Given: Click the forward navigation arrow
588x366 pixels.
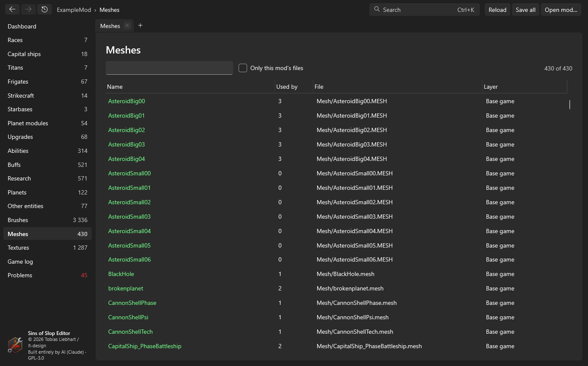Looking at the screenshot, I should click(28, 9).
